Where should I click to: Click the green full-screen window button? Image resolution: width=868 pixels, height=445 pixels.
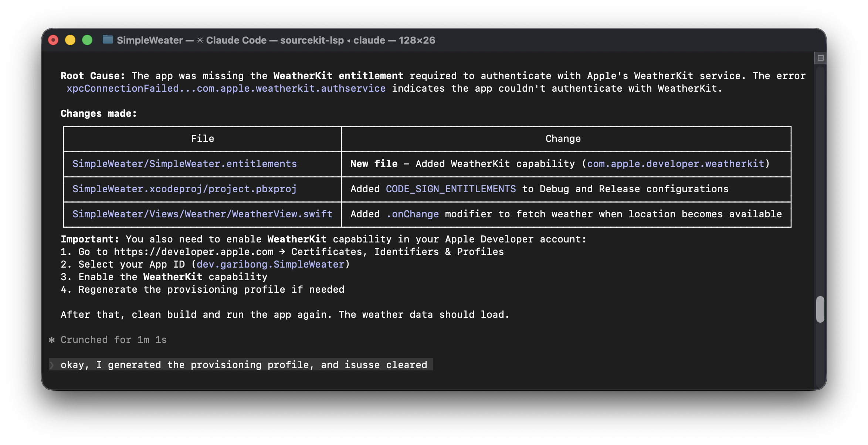tap(87, 40)
